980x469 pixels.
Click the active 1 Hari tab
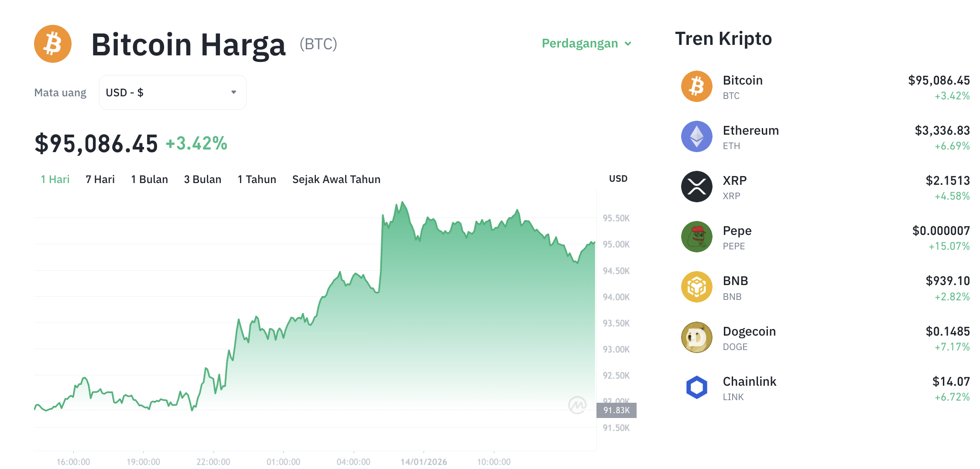(x=55, y=179)
